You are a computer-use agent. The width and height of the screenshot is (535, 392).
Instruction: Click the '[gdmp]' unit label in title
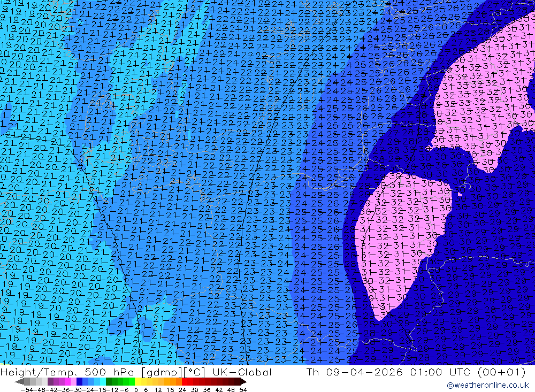[162, 372]
